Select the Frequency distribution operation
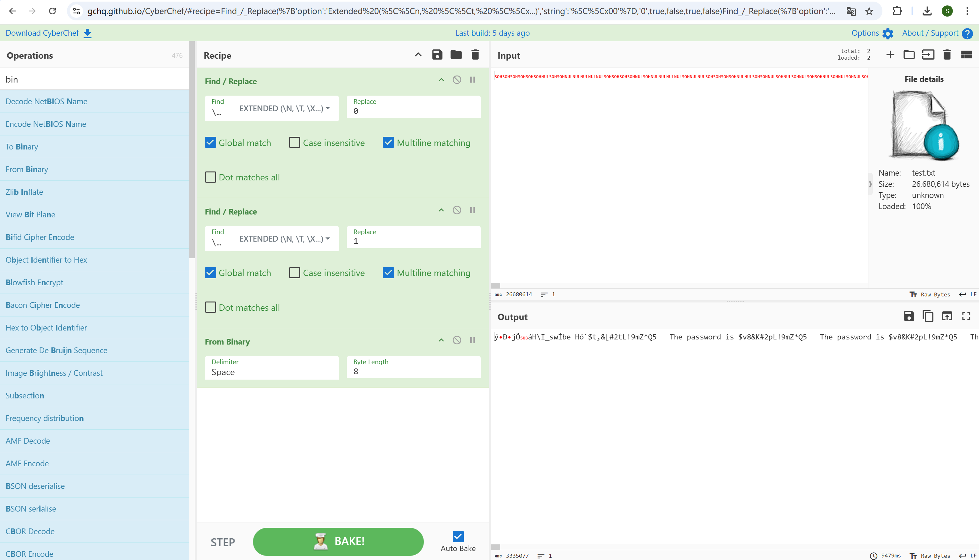The width and height of the screenshot is (979, 560). click(x=95, y=418)
